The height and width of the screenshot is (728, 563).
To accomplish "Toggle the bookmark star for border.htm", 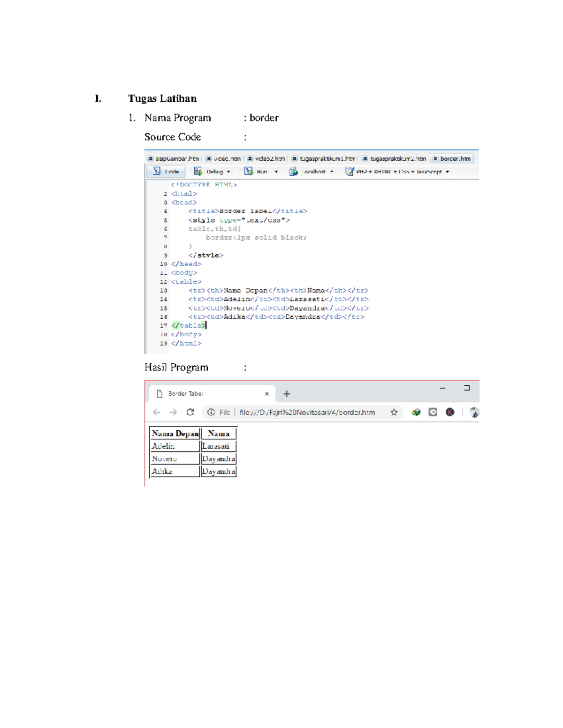I will click(393, 412).
